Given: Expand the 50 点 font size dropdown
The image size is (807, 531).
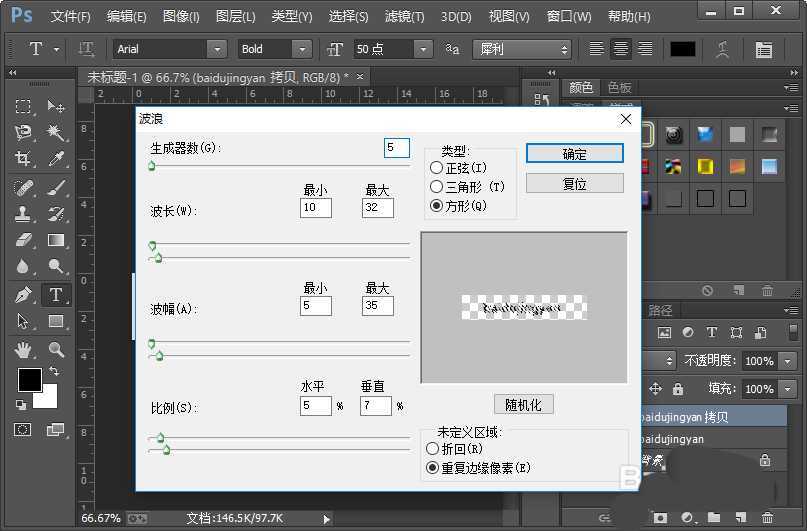Looking at the screenshot, I should pos(423,49).
